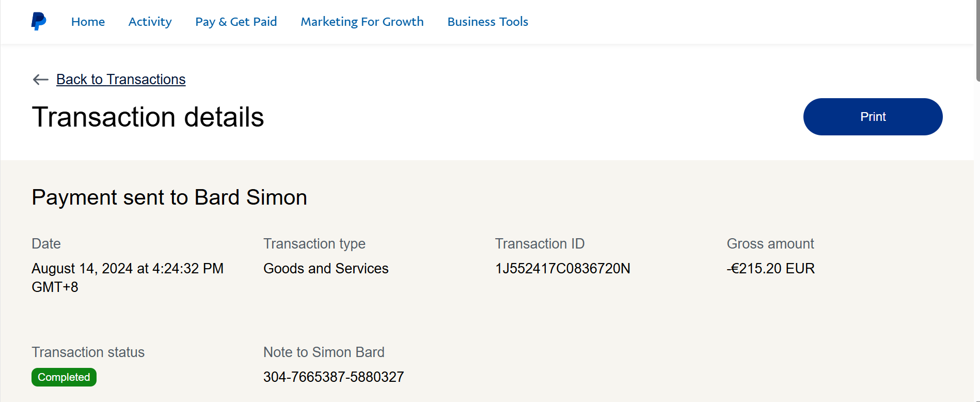Image resolution: width=980 pixels, height=402 pixels.
Task: Click the Transaction details heading
Action: point(148,117)
